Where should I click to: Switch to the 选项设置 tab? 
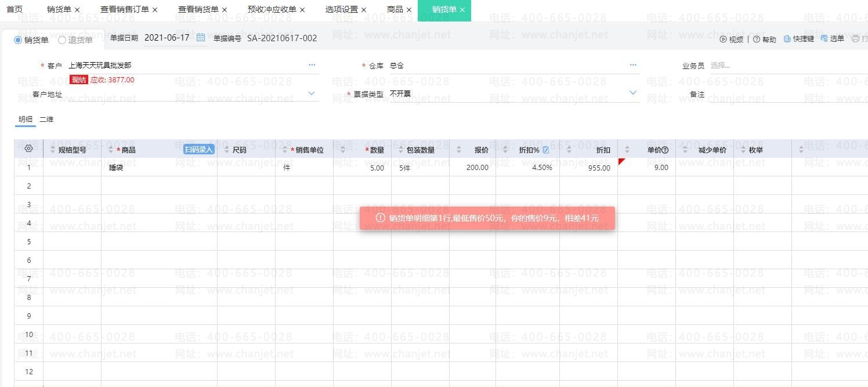tap(341, 10)
